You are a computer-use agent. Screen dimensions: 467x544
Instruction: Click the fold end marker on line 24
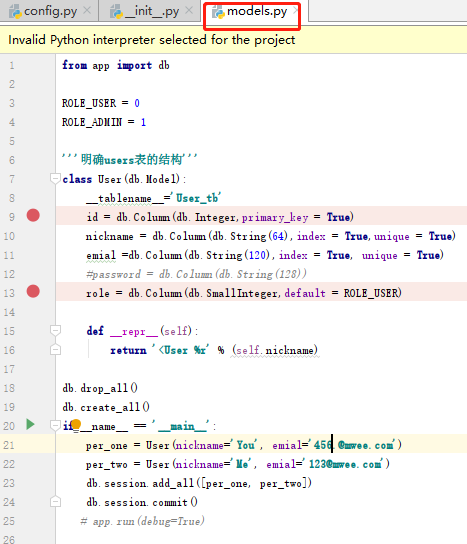pos(55,501)
